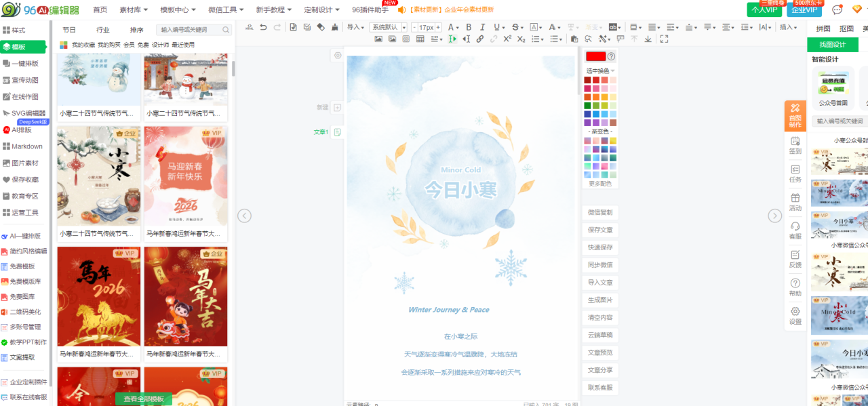Click the superscript X² icon
This screenshot has width=868, height=406.
(507, 39)
